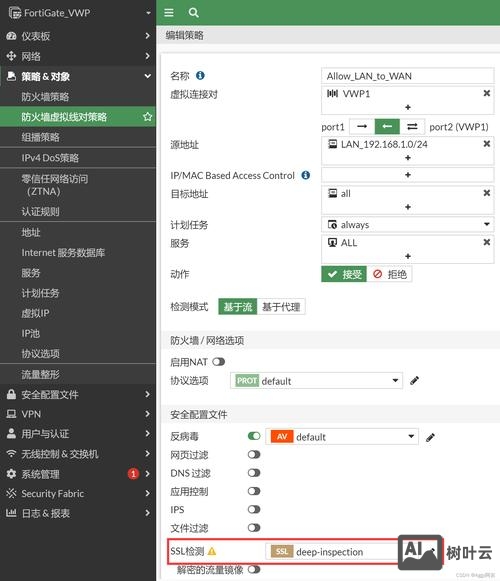Viewport: 500px width, 581px height.
Task: Click the system management notification badge
Action: point(133,474)
